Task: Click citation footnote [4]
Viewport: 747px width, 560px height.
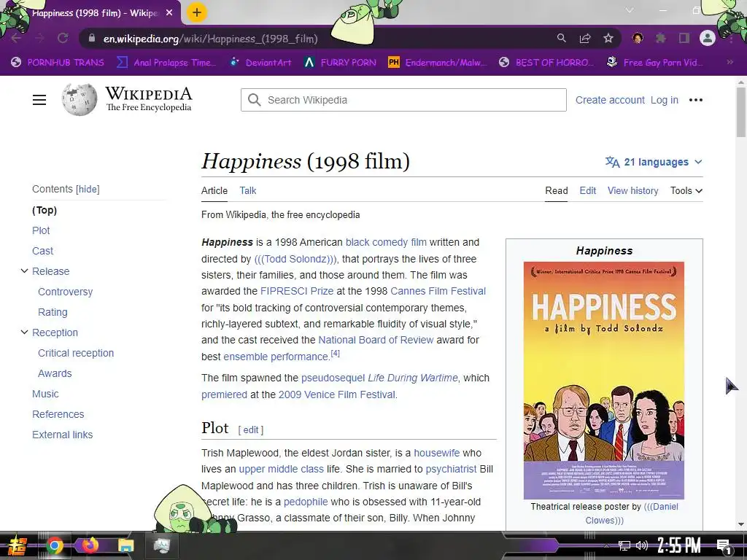Action: 336,354
